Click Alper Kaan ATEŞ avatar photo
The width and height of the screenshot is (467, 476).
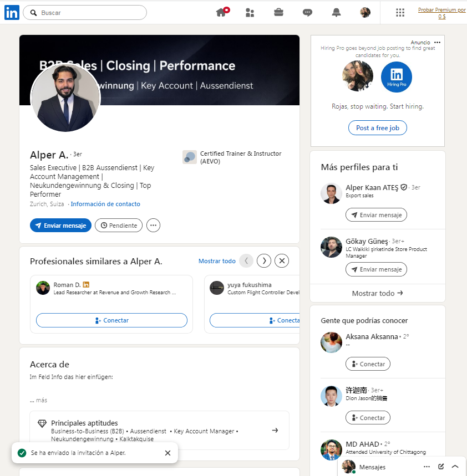pos(331,193)
